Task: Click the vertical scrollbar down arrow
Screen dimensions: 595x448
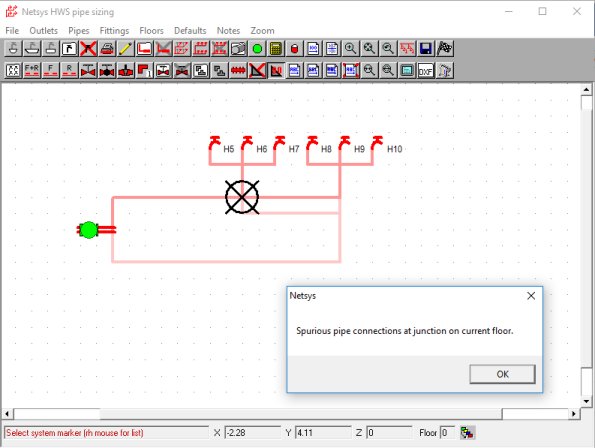Action: (586, 401)
